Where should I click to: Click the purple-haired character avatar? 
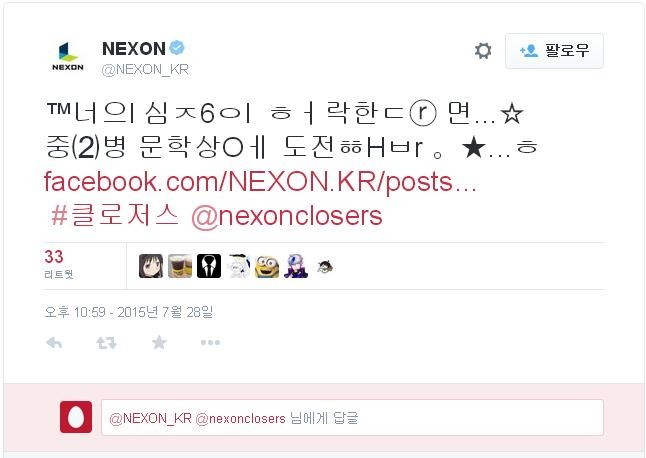point(296,266)
